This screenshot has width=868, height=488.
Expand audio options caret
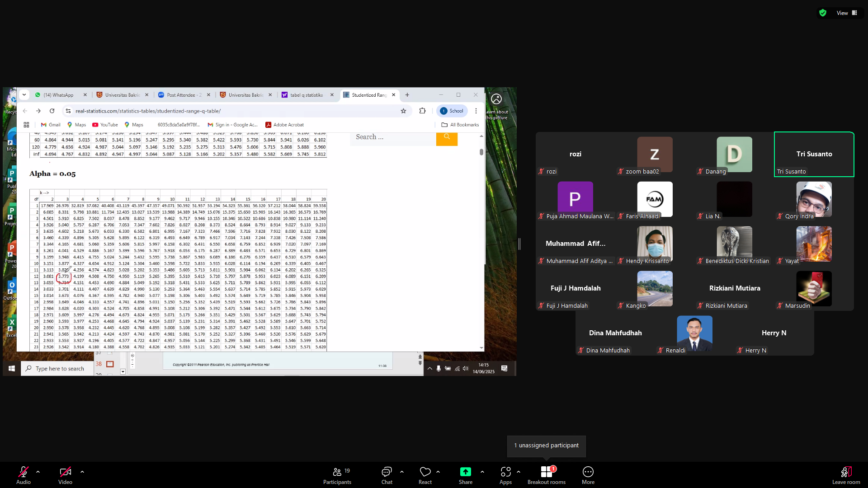(38, 472)
